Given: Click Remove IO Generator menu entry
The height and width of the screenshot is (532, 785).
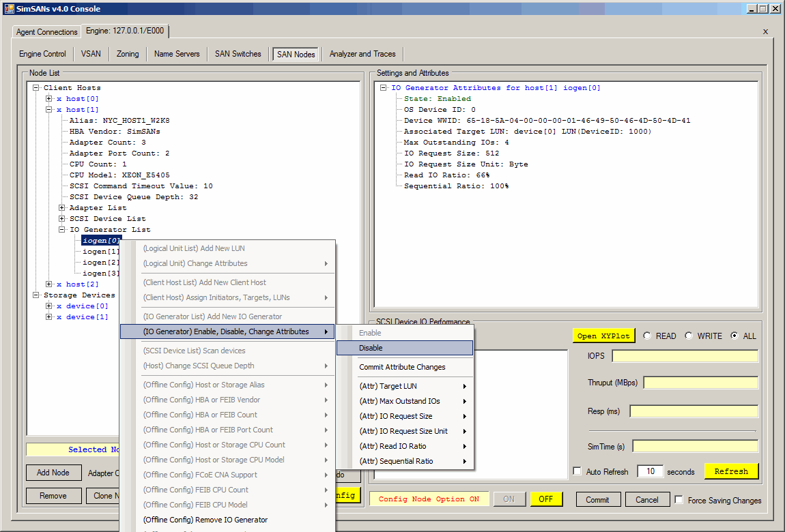Looking at the screenshot, I should [205, 520].
